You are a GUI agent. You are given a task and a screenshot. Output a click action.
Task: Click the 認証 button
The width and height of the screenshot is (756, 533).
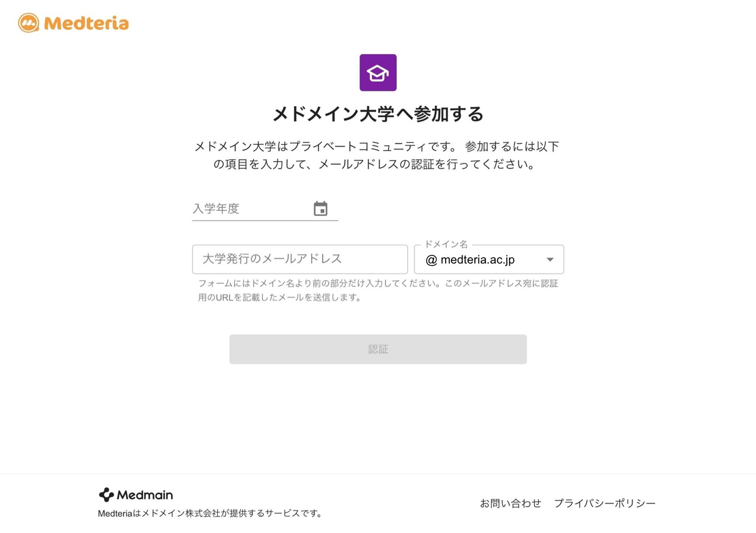378,349
